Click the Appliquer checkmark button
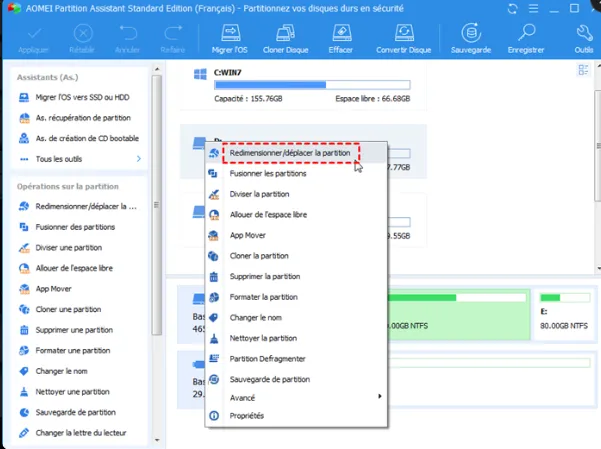 coord(33,39)
